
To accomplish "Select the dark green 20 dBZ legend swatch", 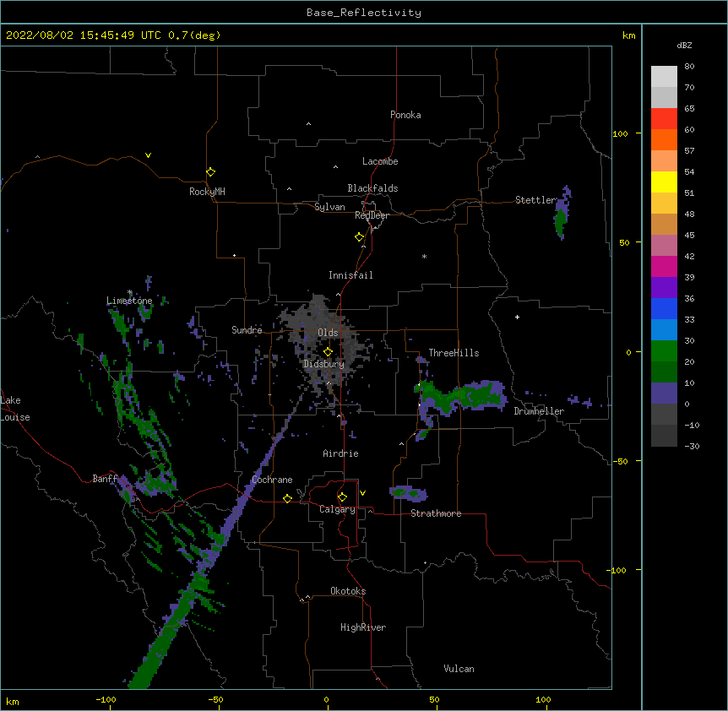I will (664, 372).
